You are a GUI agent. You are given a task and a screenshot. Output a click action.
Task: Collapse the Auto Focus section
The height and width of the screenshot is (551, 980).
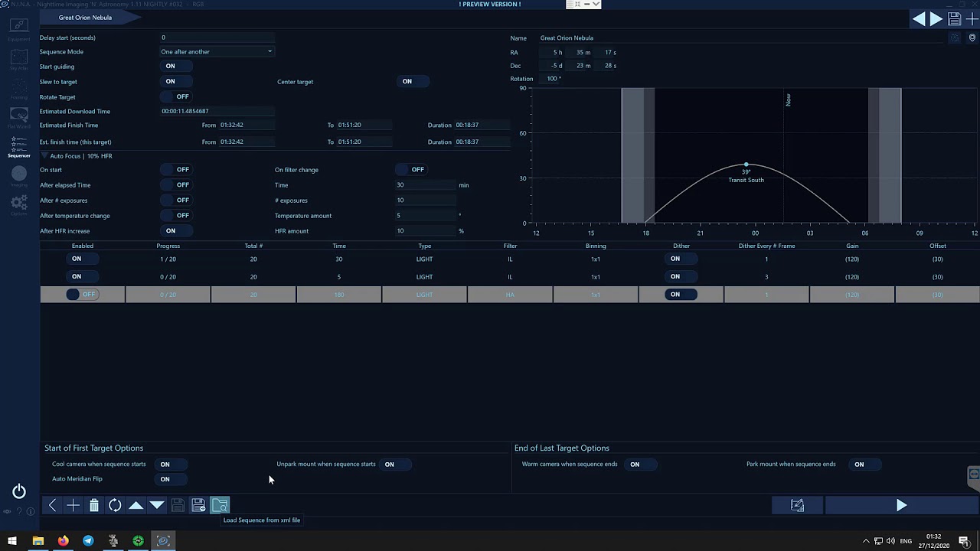tap(44, 156)
